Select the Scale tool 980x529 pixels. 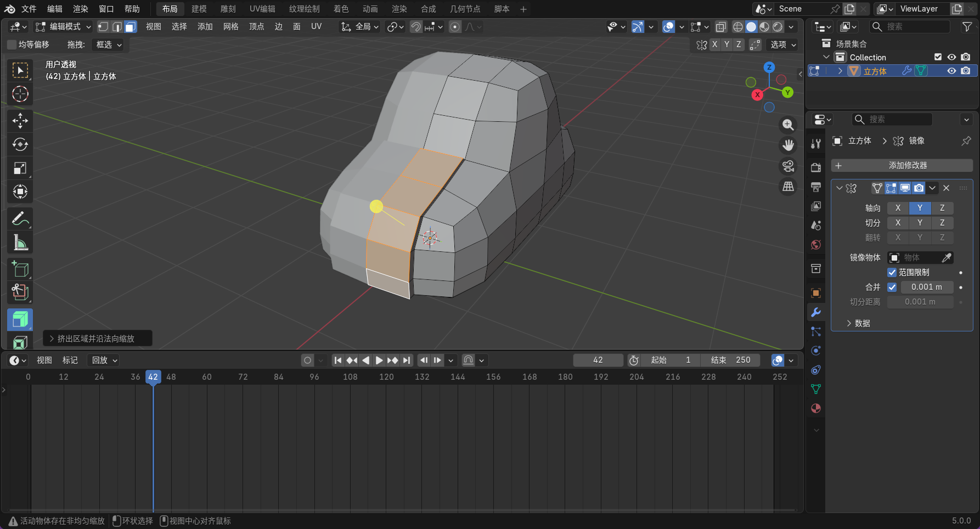tap(20, 168)
